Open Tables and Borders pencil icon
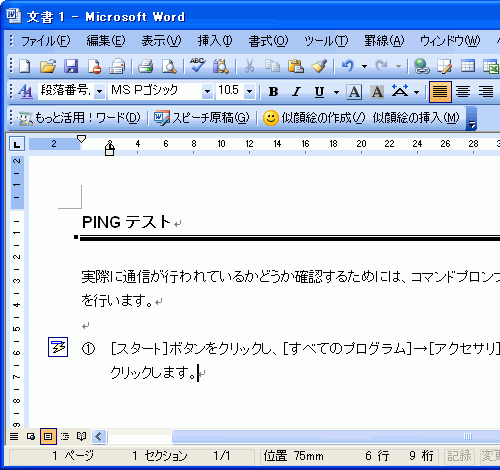Screen dimensions: 500x470 click(x=445, y=66)
